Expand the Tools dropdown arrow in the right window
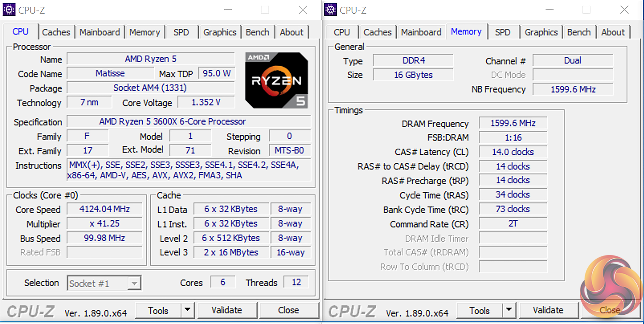644x324 pixels. [x=509, y=310]
